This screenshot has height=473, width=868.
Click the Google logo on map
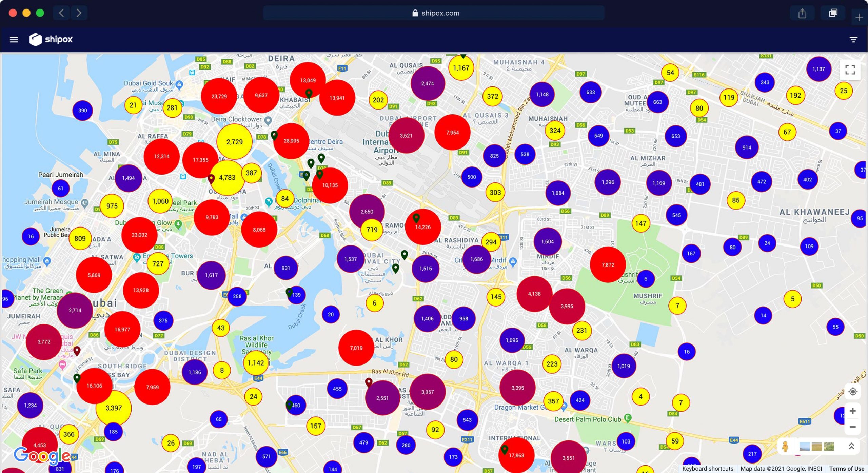tap(42, 456)
